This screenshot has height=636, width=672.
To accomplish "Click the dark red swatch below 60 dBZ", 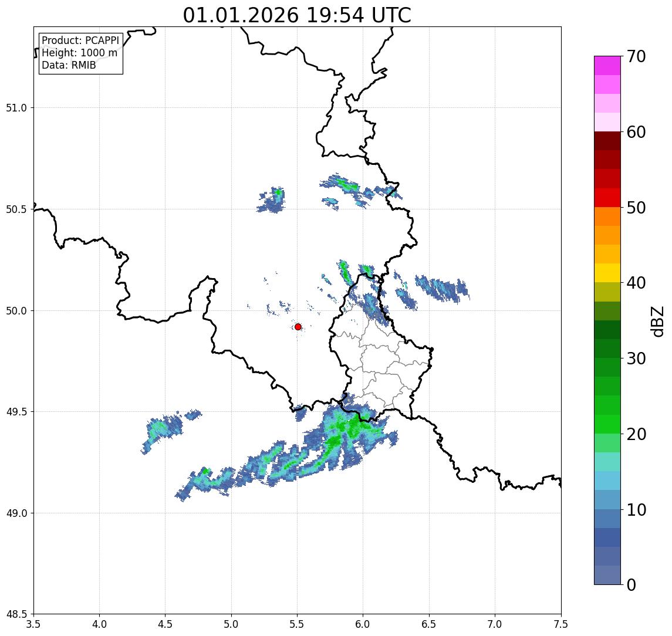I will coord(607,141).
